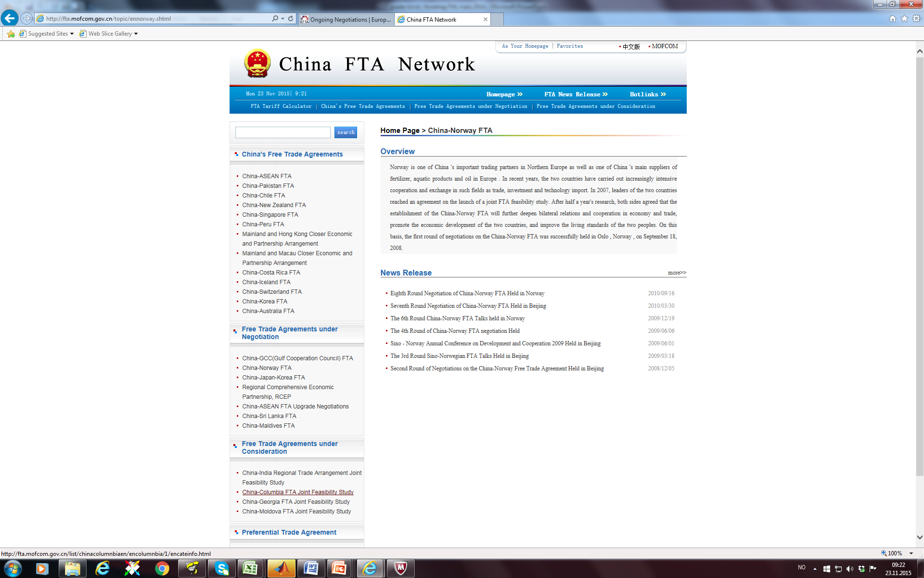This screenshot has width=924, height=578.
Task: Click the FTA Tariff Calculator tab
Action: (281, 106)
